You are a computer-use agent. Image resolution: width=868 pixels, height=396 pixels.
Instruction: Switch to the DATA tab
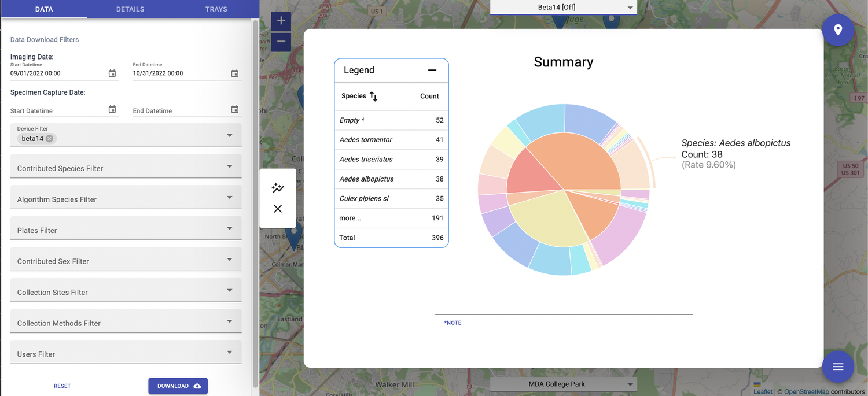(44, 9)
